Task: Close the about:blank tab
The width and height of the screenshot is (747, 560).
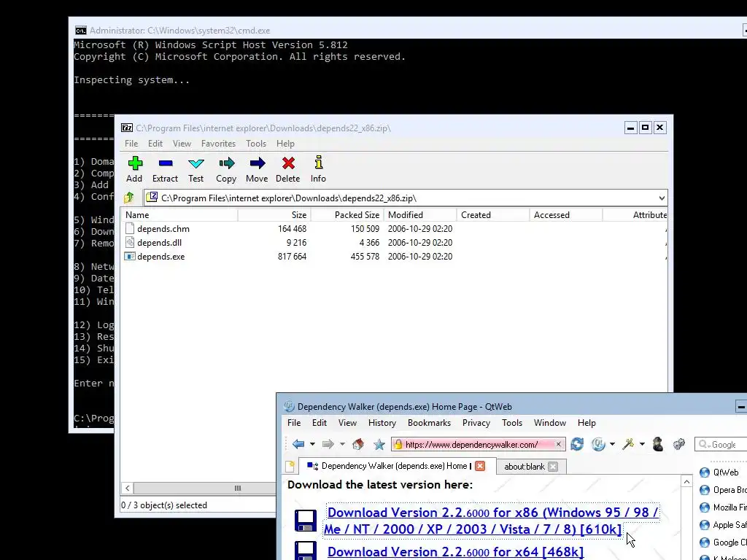Action: (553, 467)
